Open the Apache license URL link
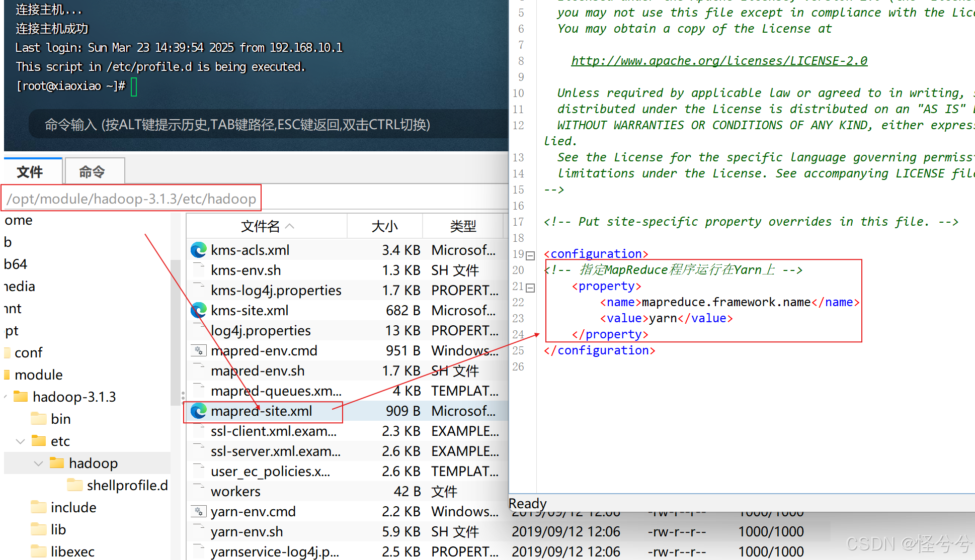Image resolution: width=975 pixels, height=560 pixels. click(x=719, y=61)
